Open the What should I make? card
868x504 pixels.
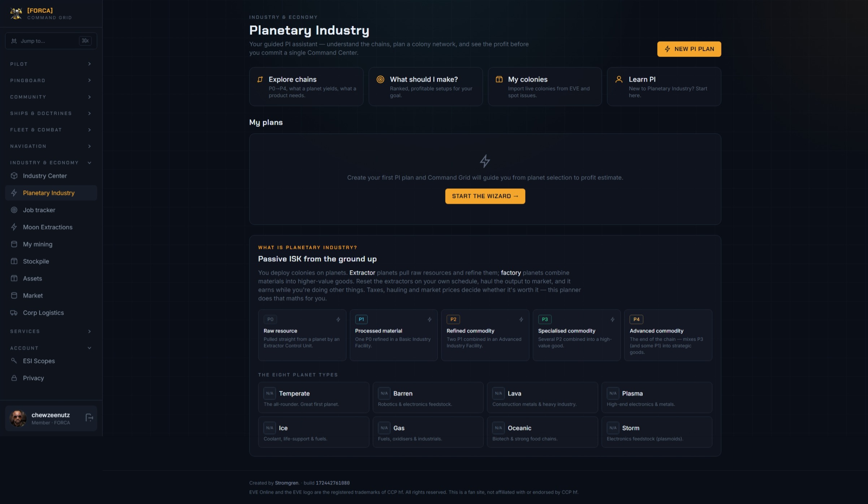425,86
